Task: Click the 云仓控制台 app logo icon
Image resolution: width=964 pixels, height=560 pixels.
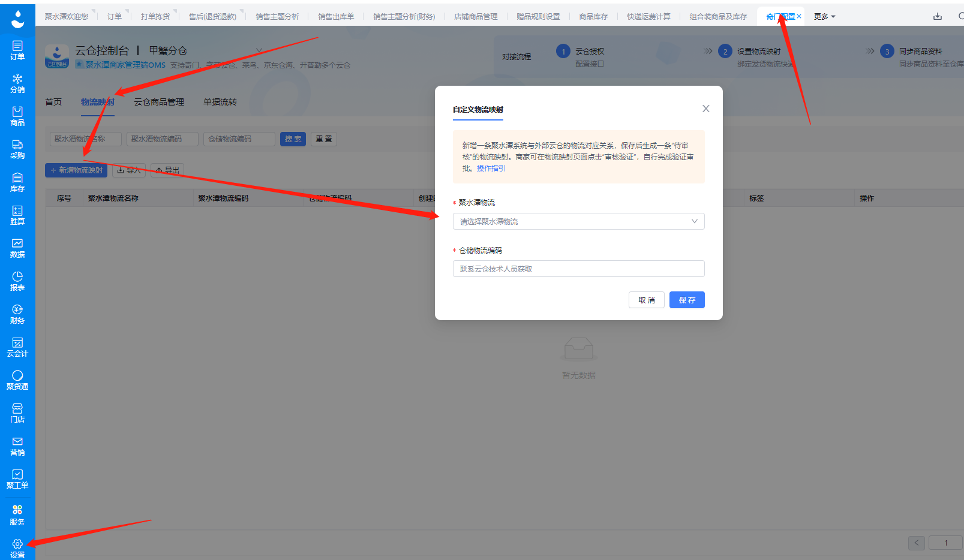Action: click(57, 56)
